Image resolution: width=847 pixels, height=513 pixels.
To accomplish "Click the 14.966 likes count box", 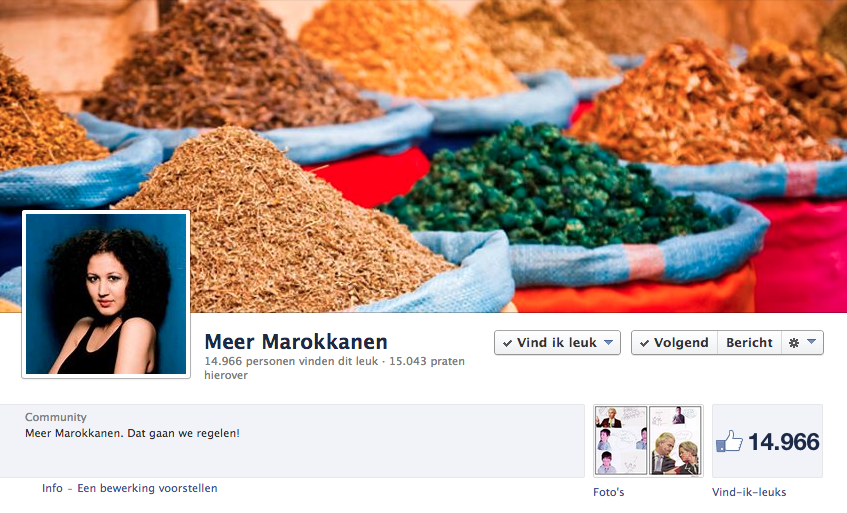I will click(x=768, y=441).
